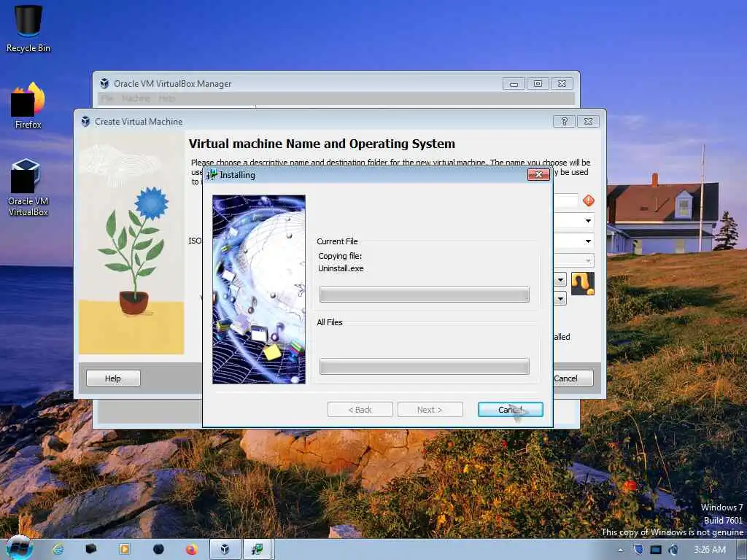747x560 pixels.
Task: Click the VirtualBox Manager title bar icon
Action: [104, 83]
